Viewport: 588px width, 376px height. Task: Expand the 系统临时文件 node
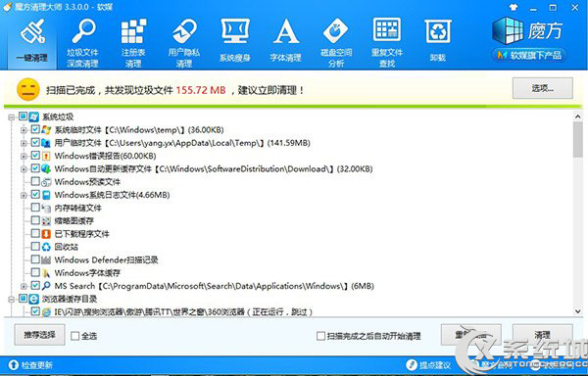24,130
